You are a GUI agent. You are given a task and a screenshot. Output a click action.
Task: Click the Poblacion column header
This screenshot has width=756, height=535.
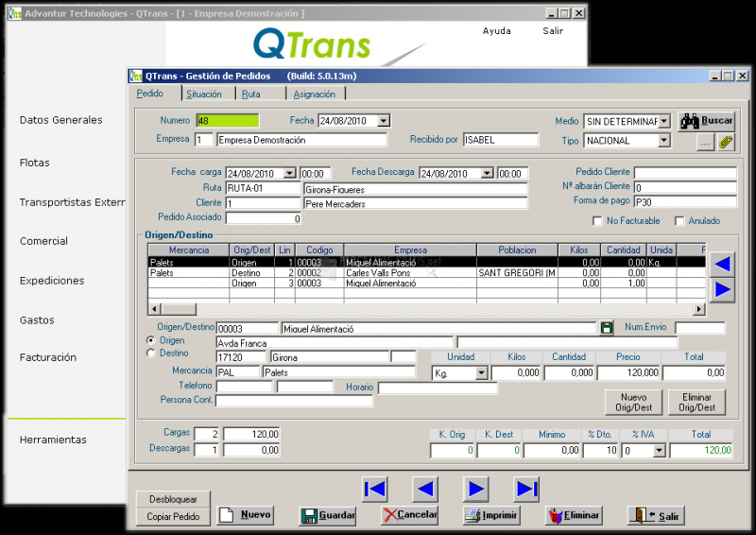[517, 250]
